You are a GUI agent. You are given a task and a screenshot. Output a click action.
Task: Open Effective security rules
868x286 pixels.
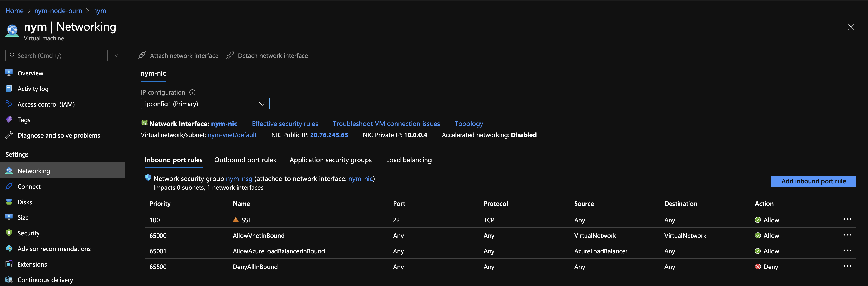(x=285, y=124)
